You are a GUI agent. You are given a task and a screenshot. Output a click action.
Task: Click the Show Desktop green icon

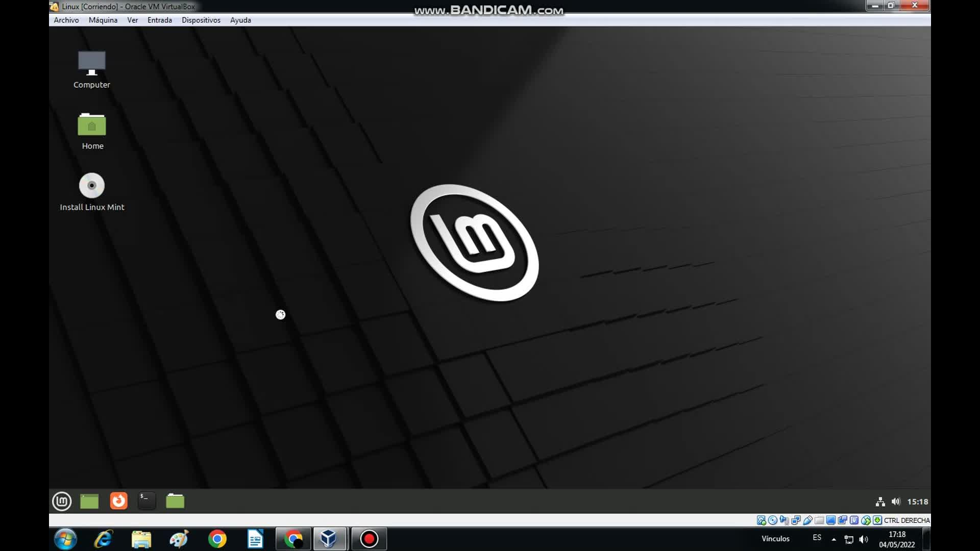tap(89, 502)
